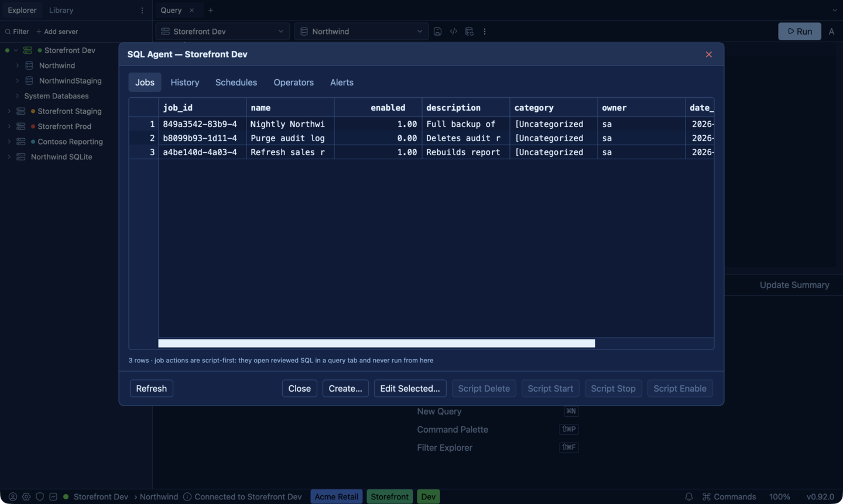Click the account icon in status bar

click(12, 496)
